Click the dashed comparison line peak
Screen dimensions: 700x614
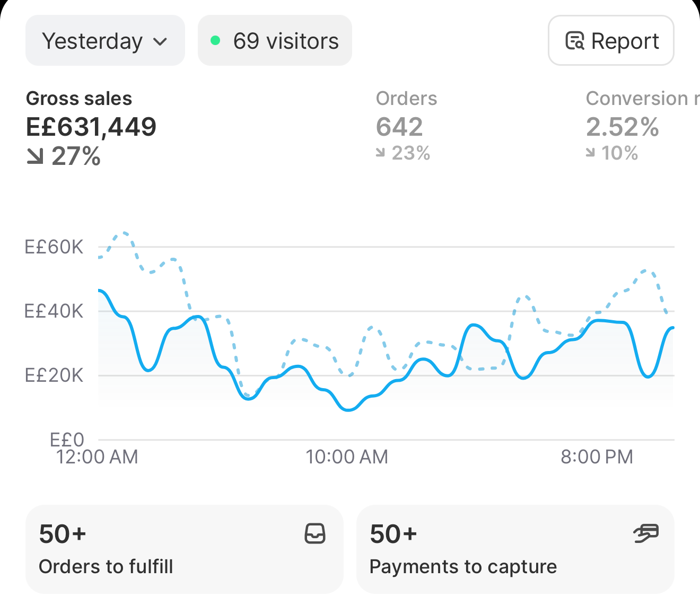124,233
